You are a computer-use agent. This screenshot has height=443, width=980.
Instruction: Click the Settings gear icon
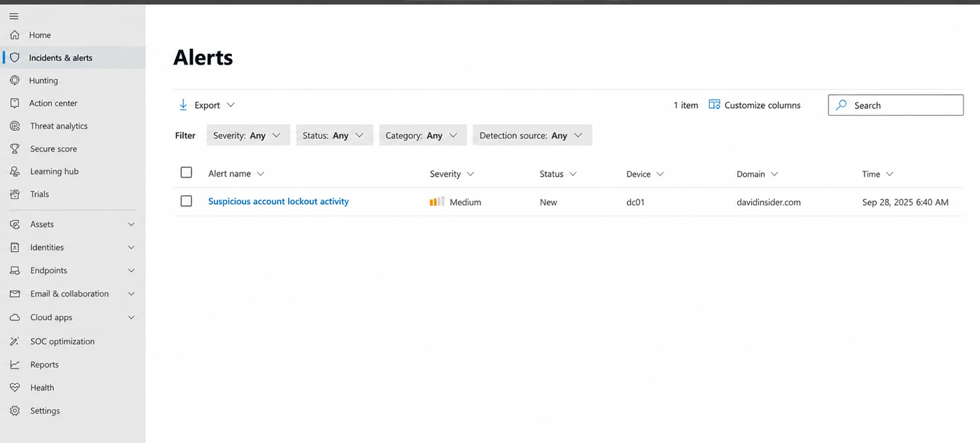point(15,411)
